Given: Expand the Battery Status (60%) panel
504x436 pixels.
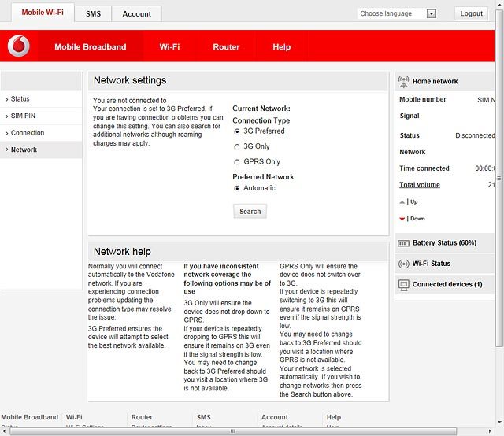Looking at the screenshot, I should pos(444,243).
